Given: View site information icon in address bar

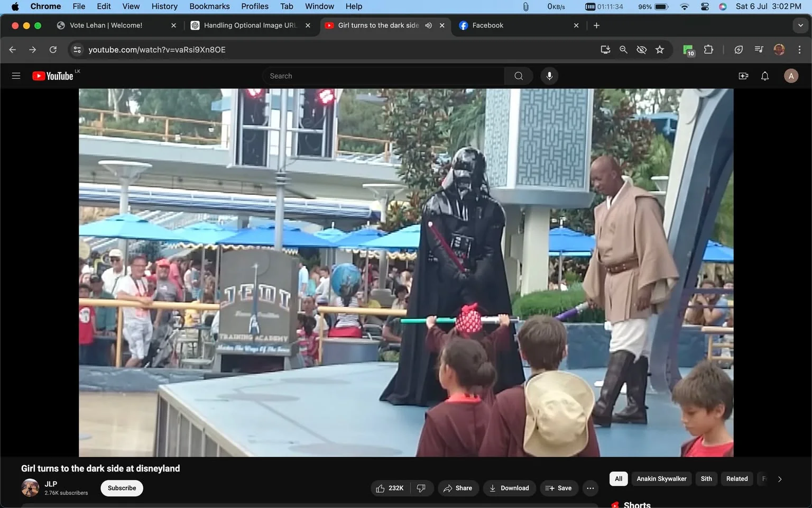Looking at the screenshot, I should tap(77, 49).
